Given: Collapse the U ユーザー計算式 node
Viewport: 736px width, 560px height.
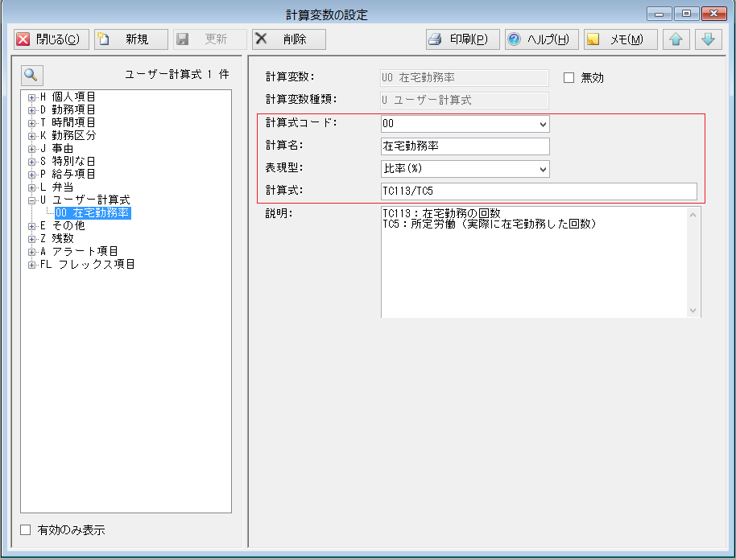Looking at the screenshot, I should point(31,200).
